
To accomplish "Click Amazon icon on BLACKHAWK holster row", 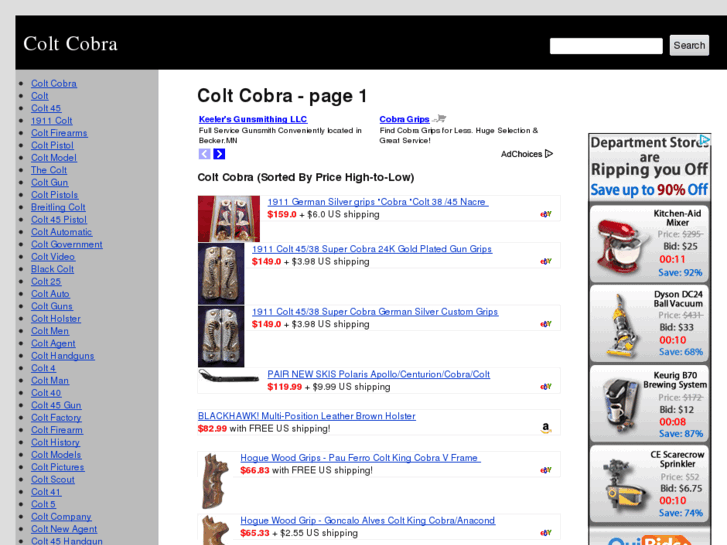I will 546,428.
